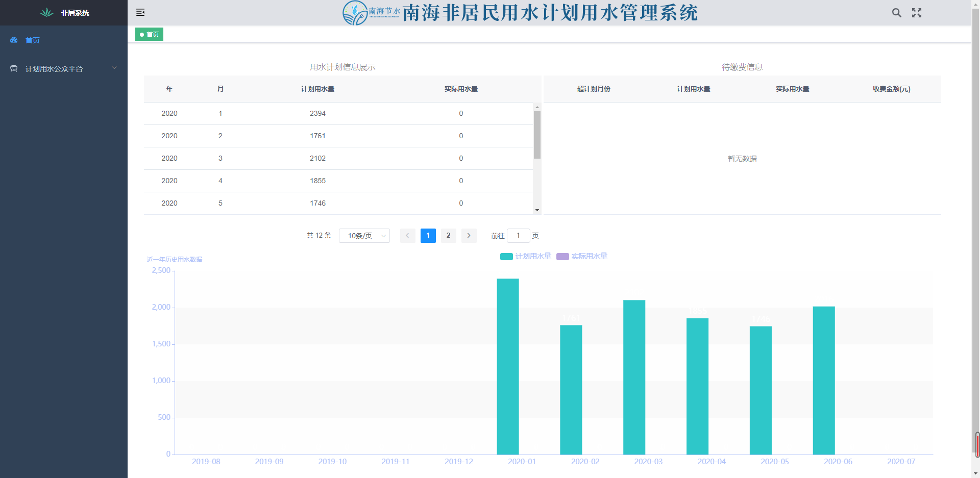Screen dimensions: 980x478
Task: Click the table scrollbar down arrow
Action: click(537, 210)
